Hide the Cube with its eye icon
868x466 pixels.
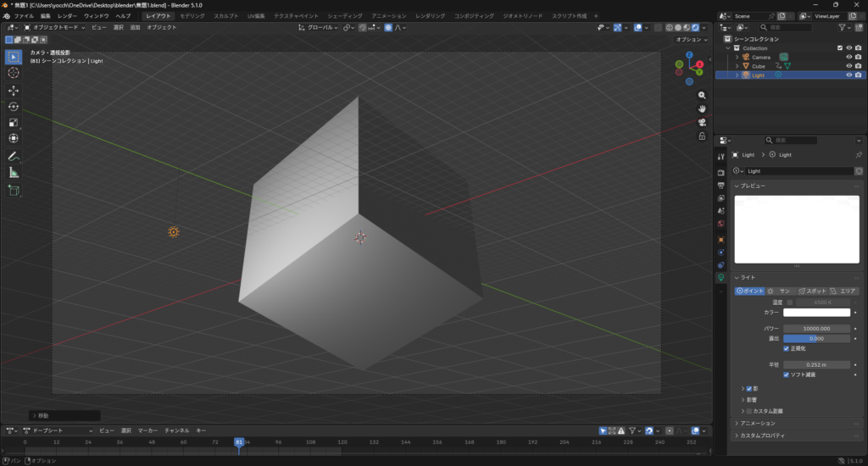[x=849, y=66]
